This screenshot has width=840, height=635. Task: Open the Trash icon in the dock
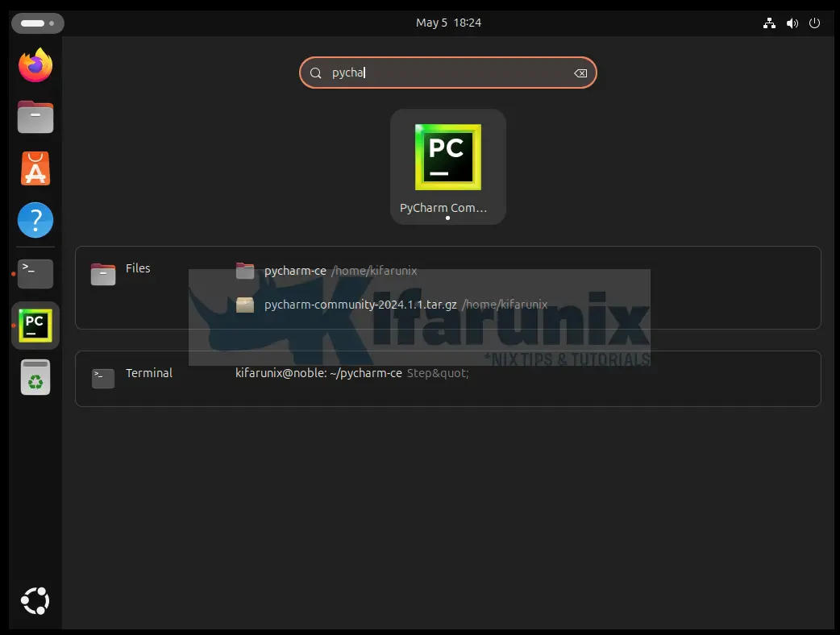pyautogui.click(x=35, y=376)
